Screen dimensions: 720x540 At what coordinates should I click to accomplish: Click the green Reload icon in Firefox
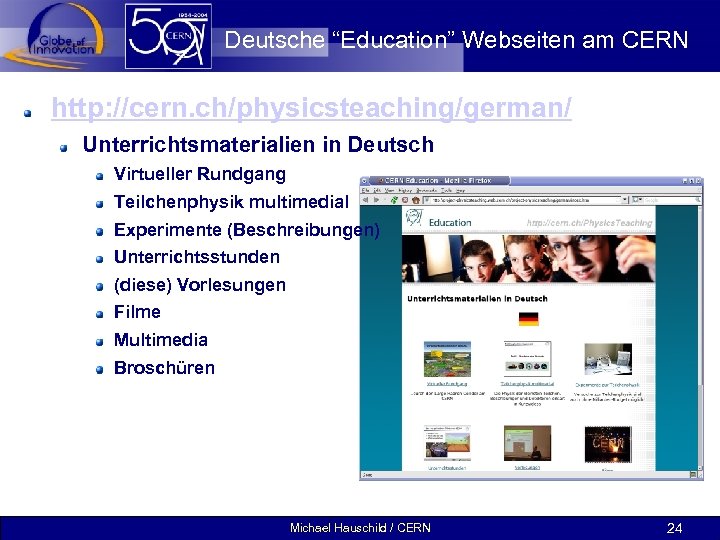[394, 200]
